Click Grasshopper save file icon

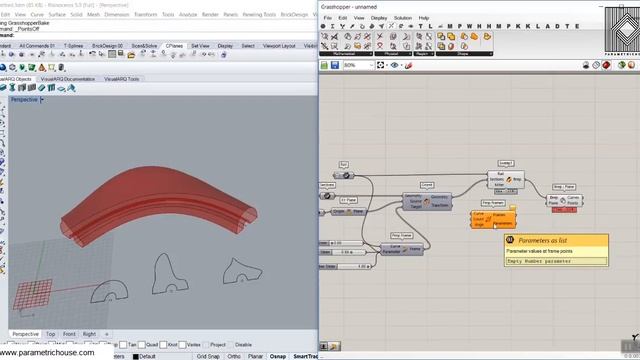point(335,65)
